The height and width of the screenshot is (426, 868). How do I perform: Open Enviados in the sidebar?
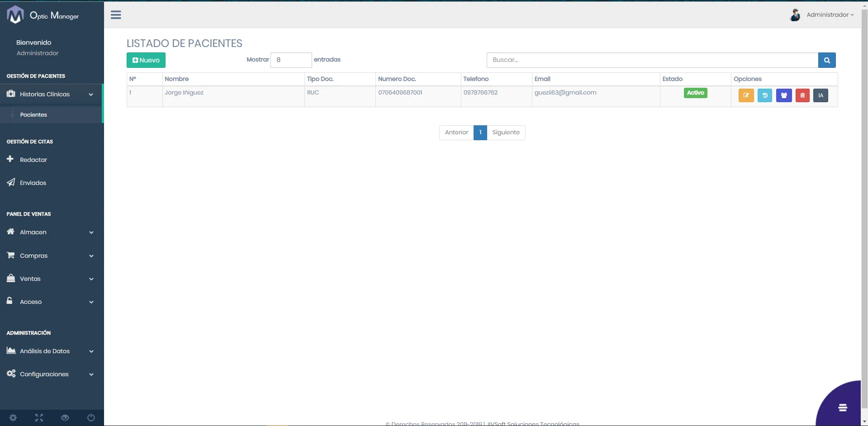point(33,183)
